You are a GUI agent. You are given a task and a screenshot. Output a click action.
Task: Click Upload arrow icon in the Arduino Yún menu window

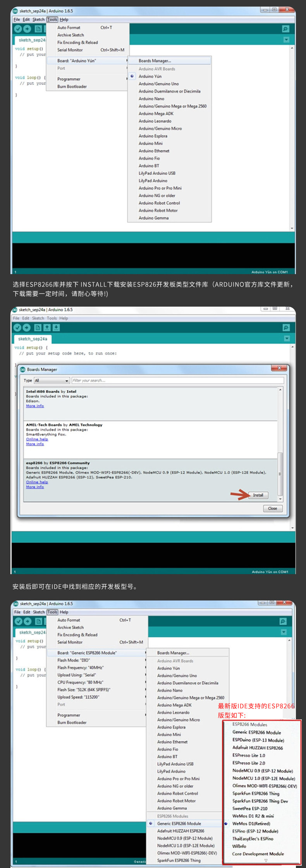[x=27, y=29]
